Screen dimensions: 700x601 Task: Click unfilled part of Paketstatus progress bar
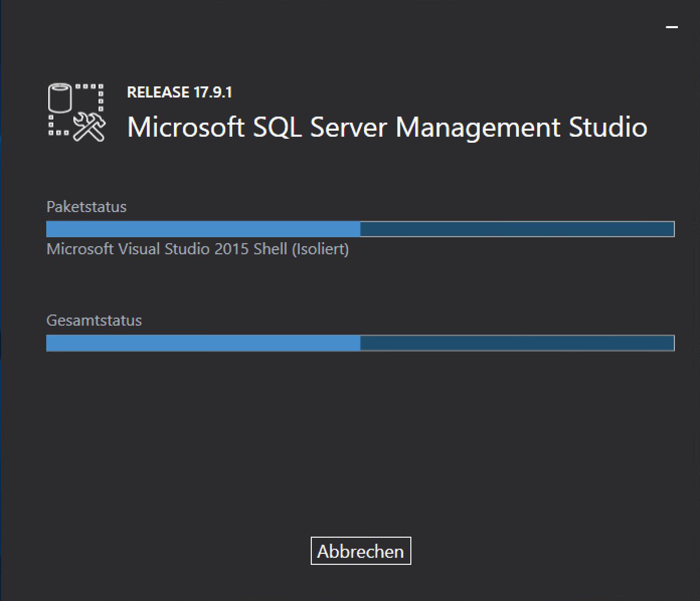[x=517, y=229]
